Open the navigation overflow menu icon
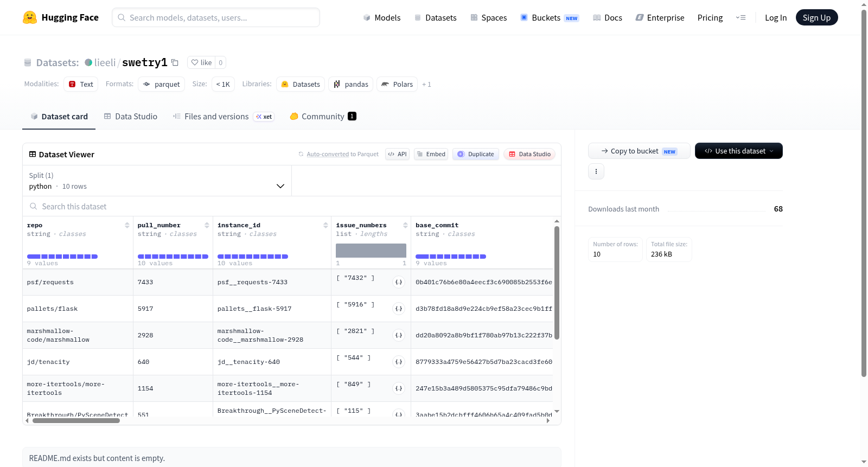Viewport: 868px width, 467px height. [741, 18]
